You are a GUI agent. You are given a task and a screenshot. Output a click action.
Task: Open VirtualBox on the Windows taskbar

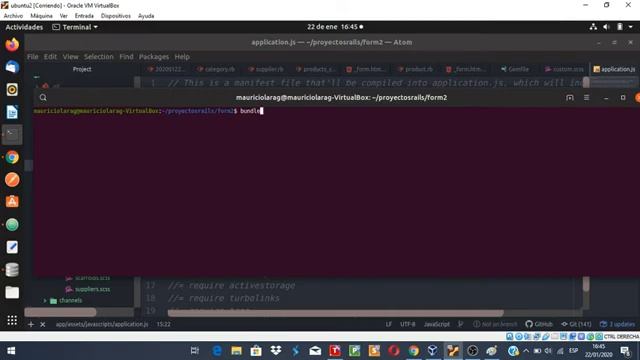433,351
